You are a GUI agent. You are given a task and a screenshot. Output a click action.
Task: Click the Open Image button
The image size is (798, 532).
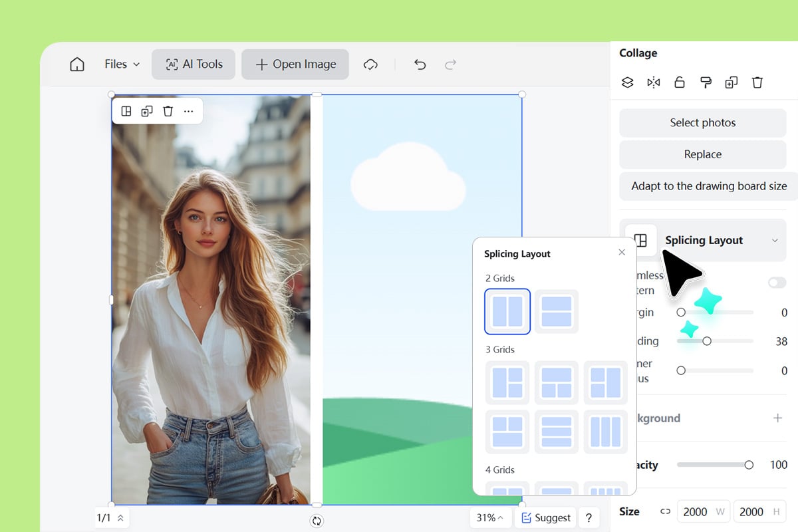pyautogui.click(x=295, y=65)
